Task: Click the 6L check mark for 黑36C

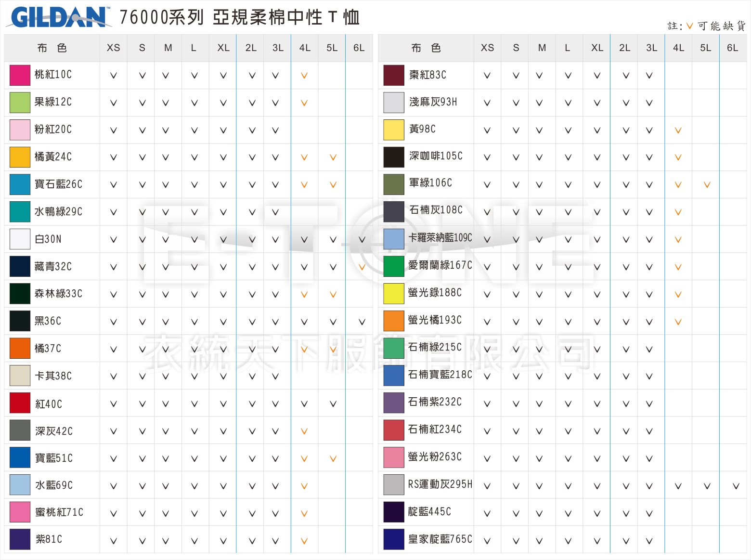Action: pos(362,322)
